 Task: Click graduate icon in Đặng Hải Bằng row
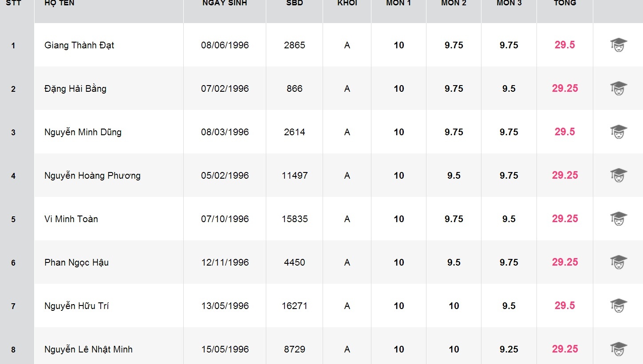click(x=619, y=89)
